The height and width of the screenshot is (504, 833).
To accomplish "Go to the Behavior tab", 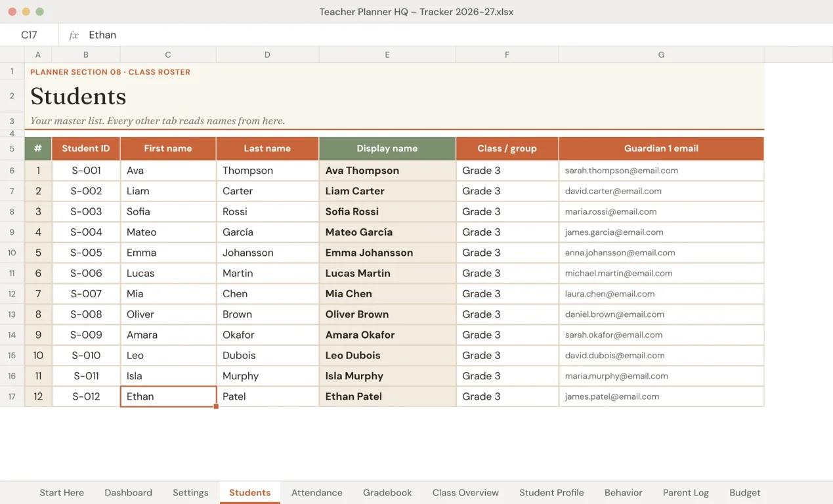I will tap(624, 493).
